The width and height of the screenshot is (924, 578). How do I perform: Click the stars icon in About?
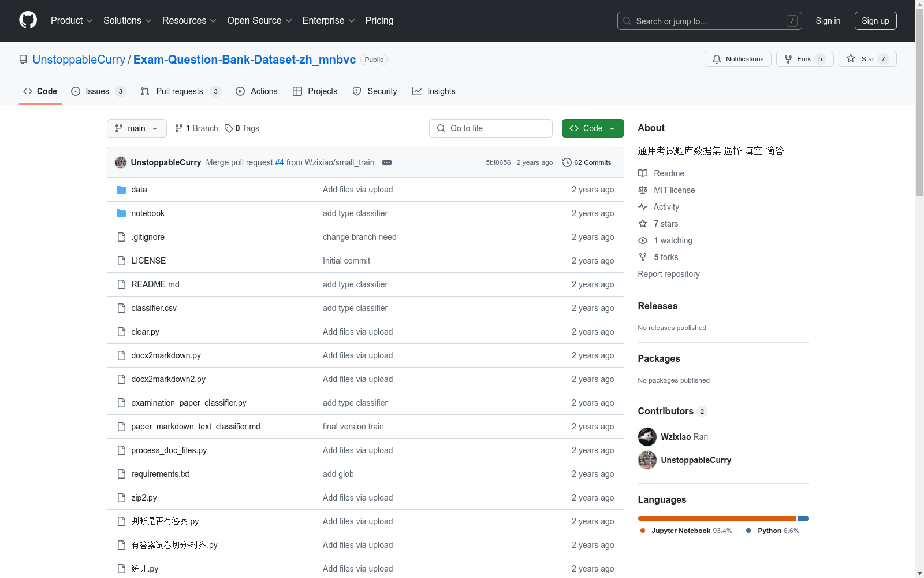click(643, 224)
